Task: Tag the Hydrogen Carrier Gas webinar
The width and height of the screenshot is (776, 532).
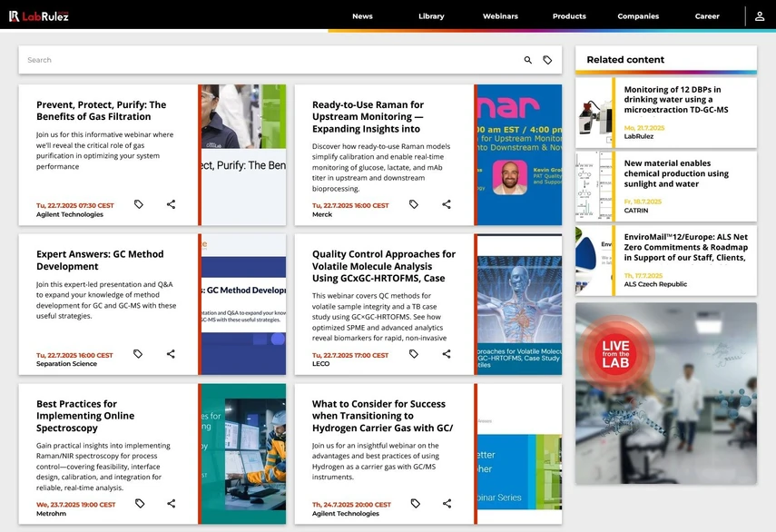Action: (416, 503)
